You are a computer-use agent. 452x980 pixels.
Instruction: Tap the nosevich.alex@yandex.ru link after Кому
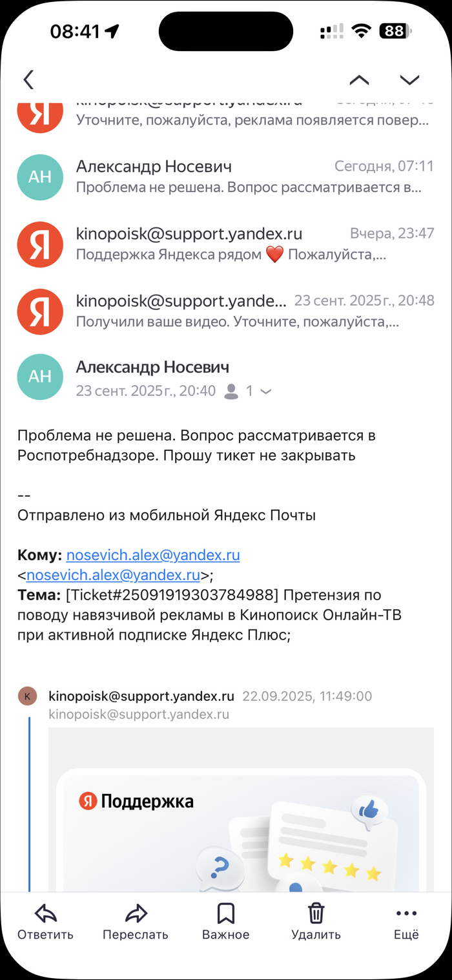pos(153,555)
